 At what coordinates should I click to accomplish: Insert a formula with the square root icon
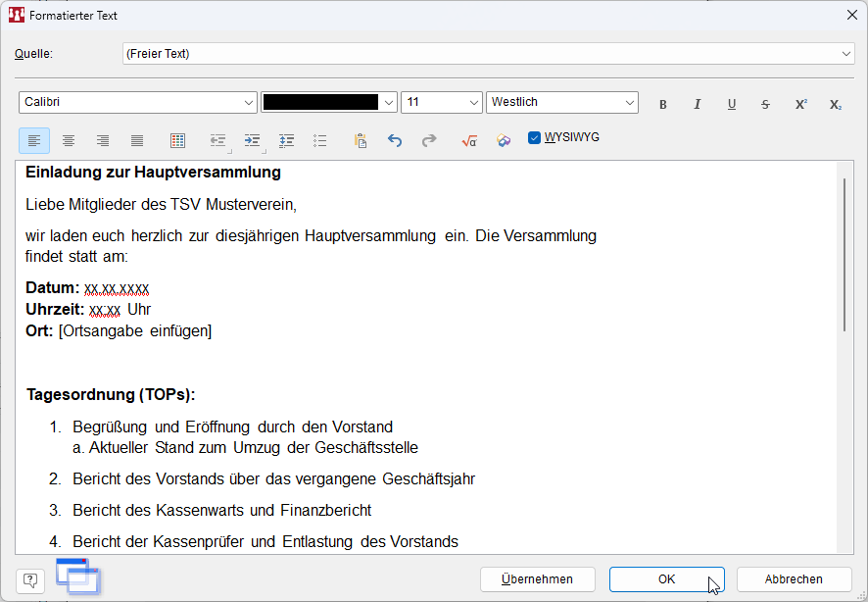[x=468, y=141]
